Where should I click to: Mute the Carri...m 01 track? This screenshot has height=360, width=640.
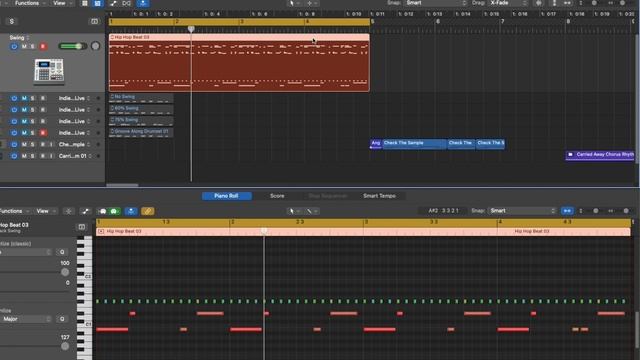pyautogui.click(x=24, y=156)
